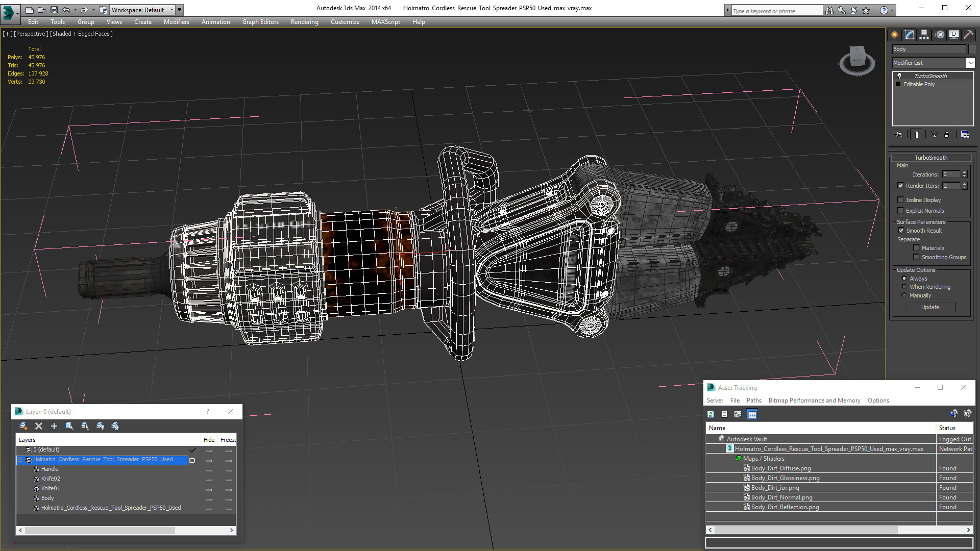Click the Open File folder icon
Viewport: 980px width, 551px height.
[x=41, y=10]
